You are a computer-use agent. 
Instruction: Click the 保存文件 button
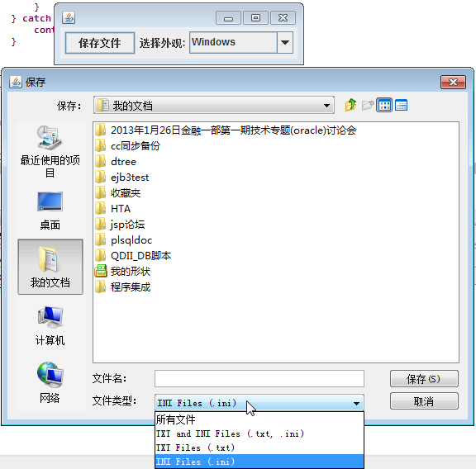[100, 43]
